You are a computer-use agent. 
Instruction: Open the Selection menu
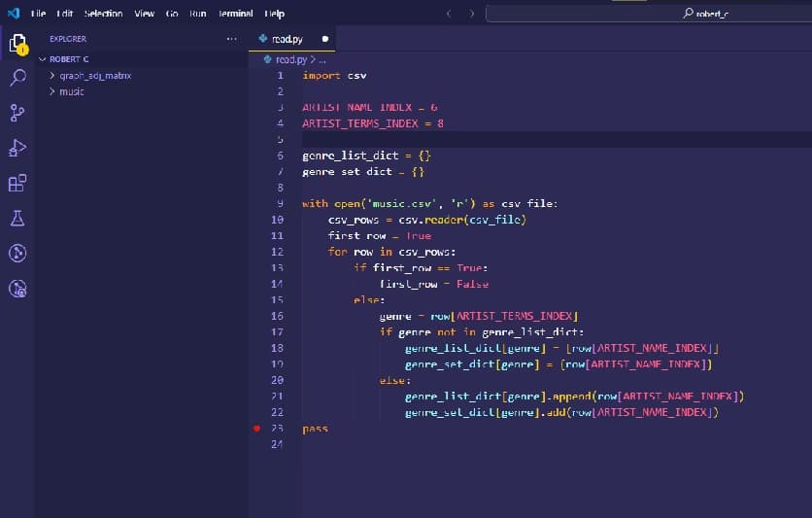coord(104,14)
